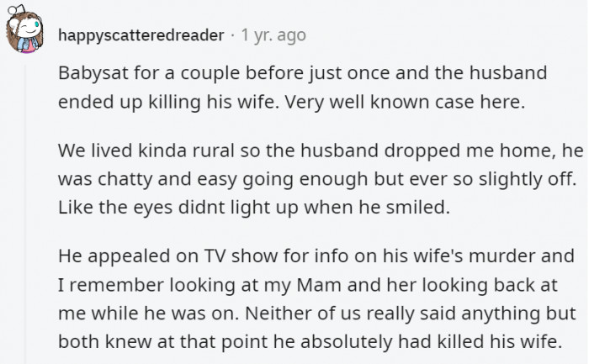
Task: Click the sentence 'Very well known case here.'
Action: (x=405, y=102)
